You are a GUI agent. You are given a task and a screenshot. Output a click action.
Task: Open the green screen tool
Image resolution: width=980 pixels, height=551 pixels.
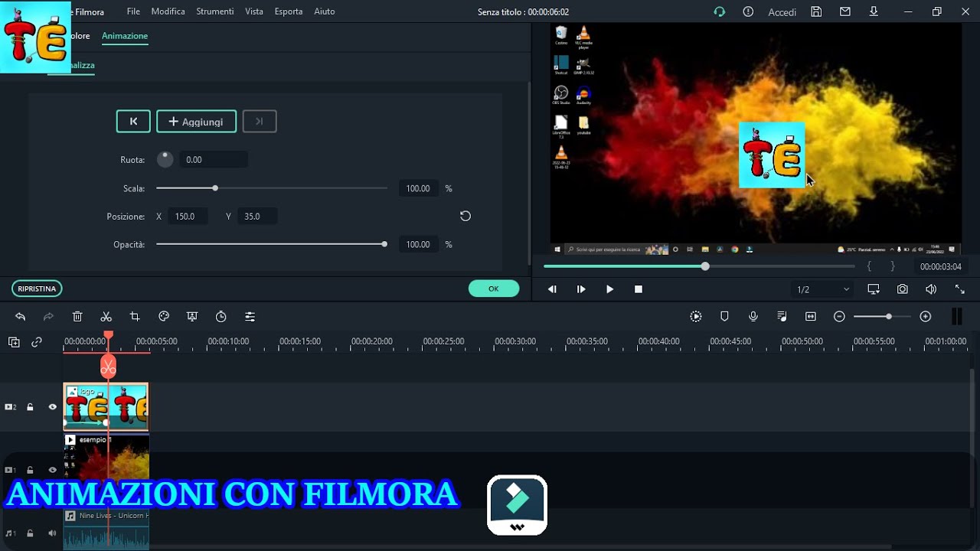(192, 317)
